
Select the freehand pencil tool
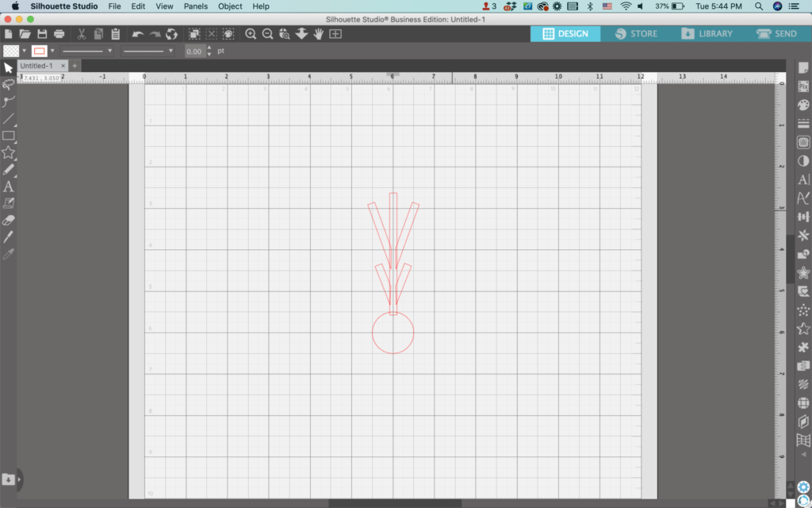[8, 170]
